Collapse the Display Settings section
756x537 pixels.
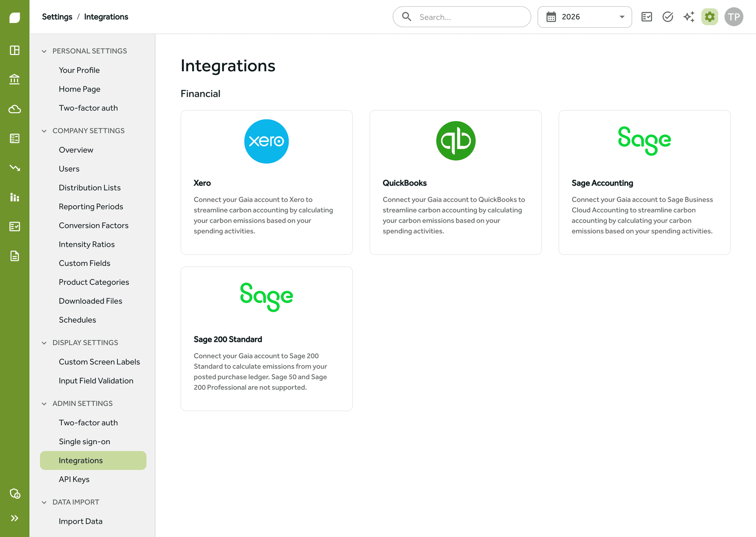(44, 343)
